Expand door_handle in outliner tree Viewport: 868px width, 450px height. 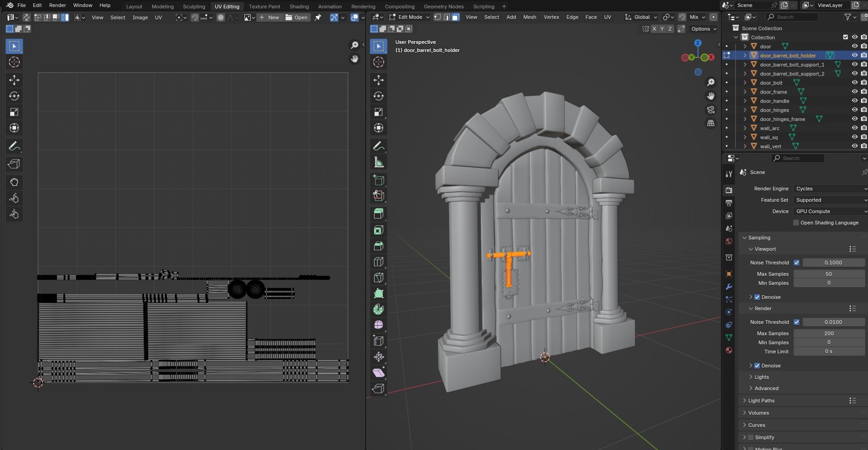(x=745, y=101)
